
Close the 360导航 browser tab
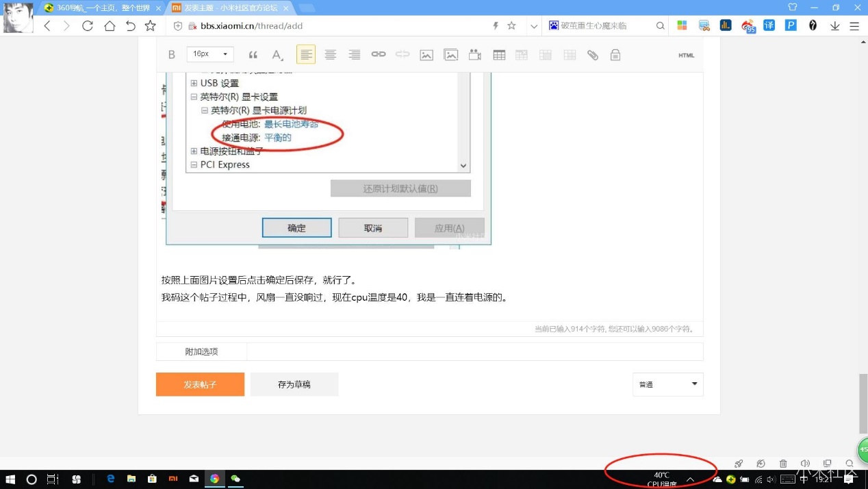[158, 8]
